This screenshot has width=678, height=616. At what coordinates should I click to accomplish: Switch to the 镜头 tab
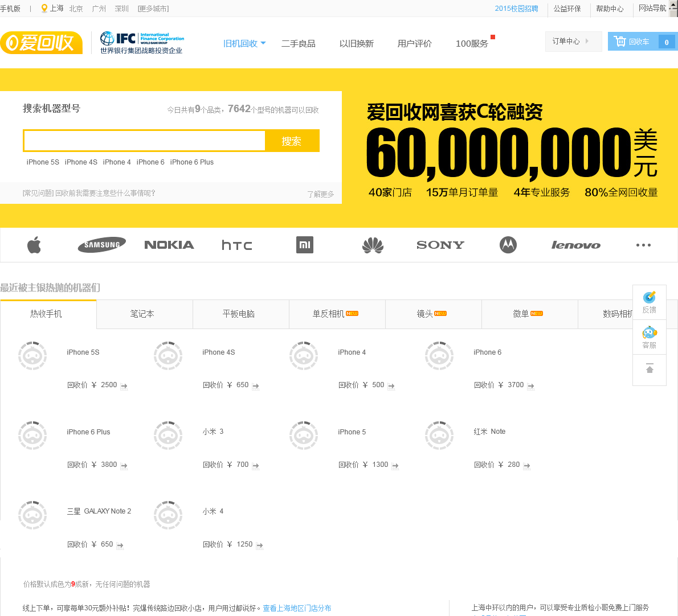pyautogui.click(x=434, y=314)
